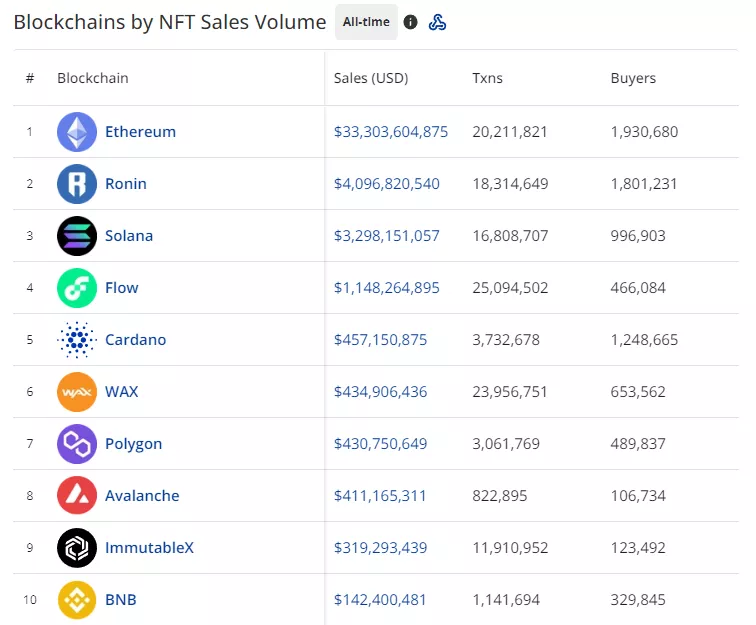Image resolution: width=756 pixels, height=625 pixels.
Task: Open the Ethereum blockchain link
Action: point(140,132)
